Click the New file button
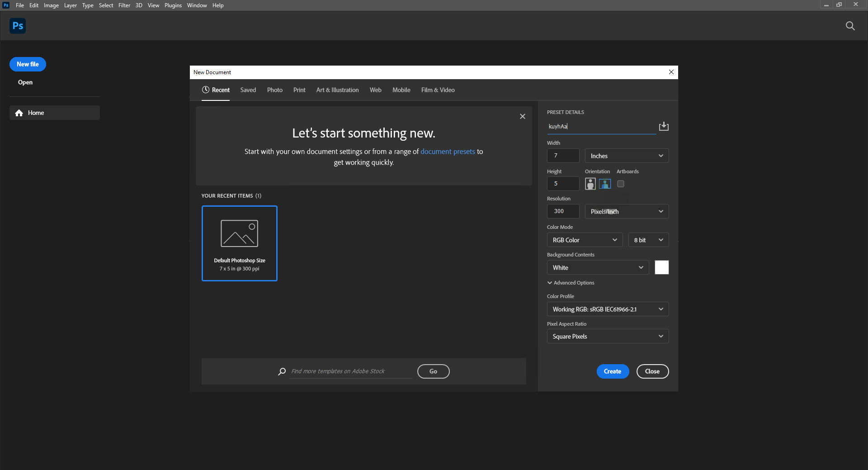Viewport: 868px width, 470px height. click(28, 64)
